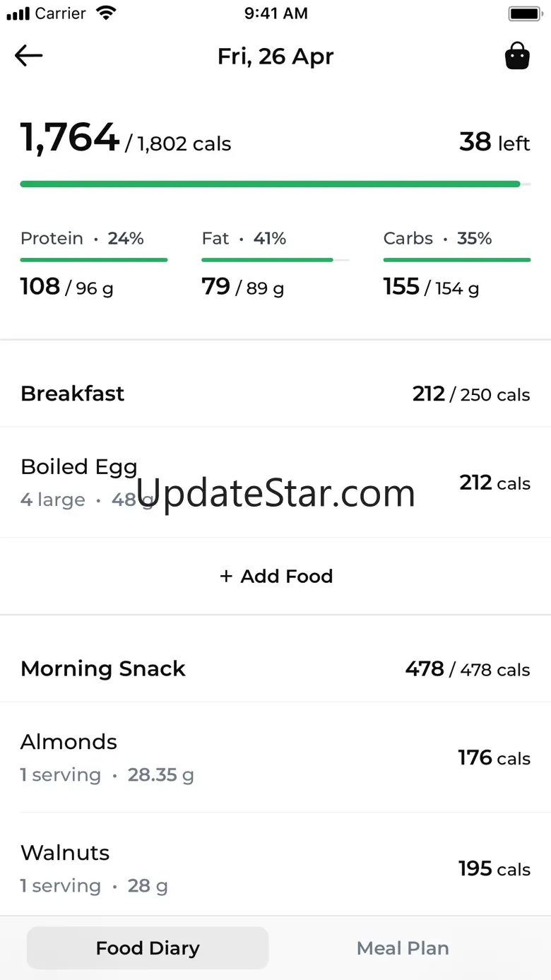Tap the 38 left calories label
This screenshot has width=551, height=980.
494,142
